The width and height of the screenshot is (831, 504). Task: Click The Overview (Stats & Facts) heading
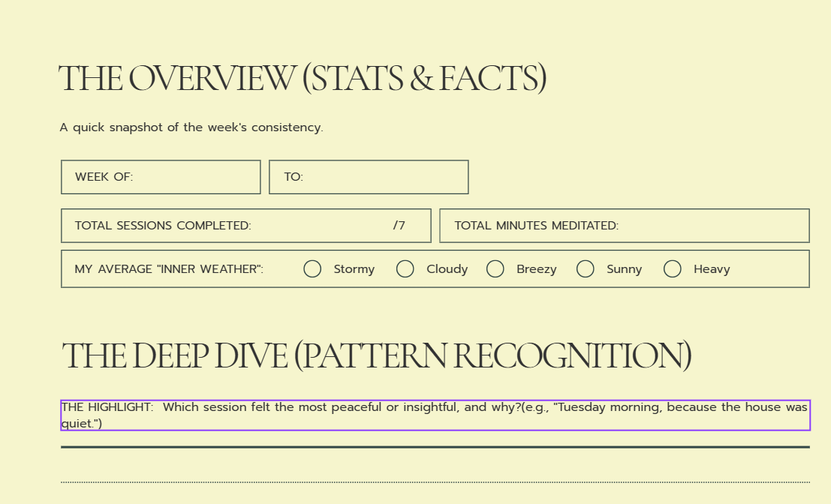pos(303,79)
